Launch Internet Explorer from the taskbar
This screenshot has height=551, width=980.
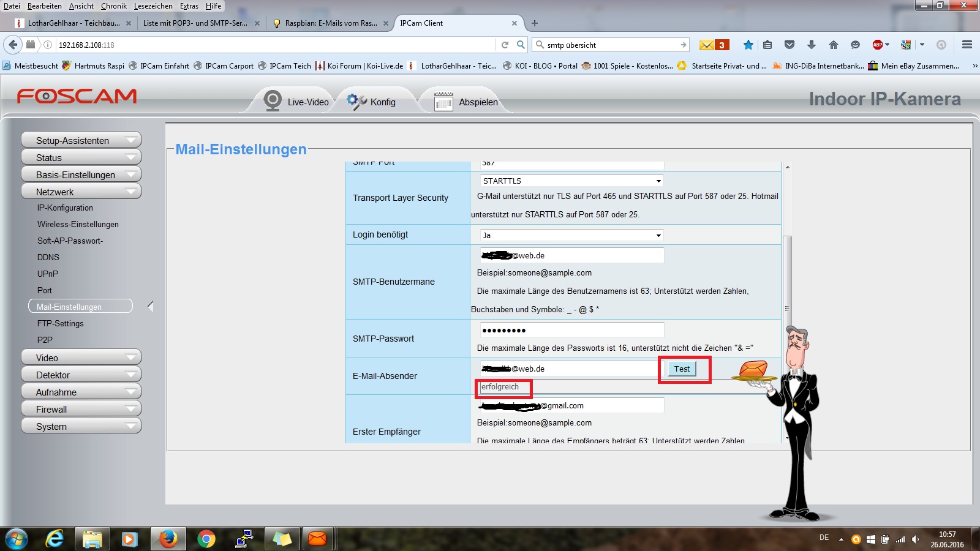[55, 539]
